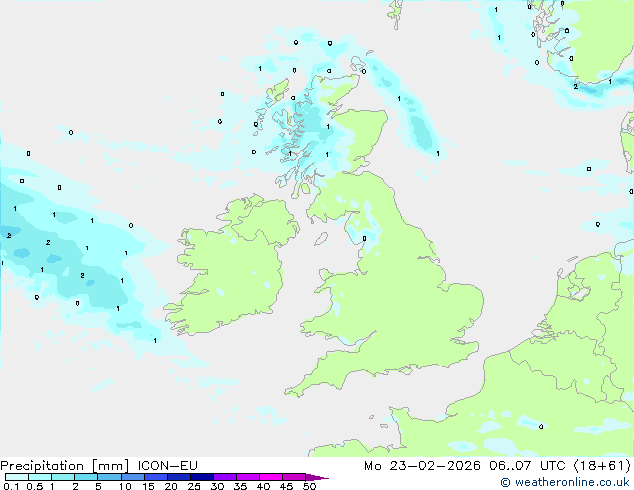Select the '10' legend scale label
The image size is (634, 490).
[x=125, y=486]
